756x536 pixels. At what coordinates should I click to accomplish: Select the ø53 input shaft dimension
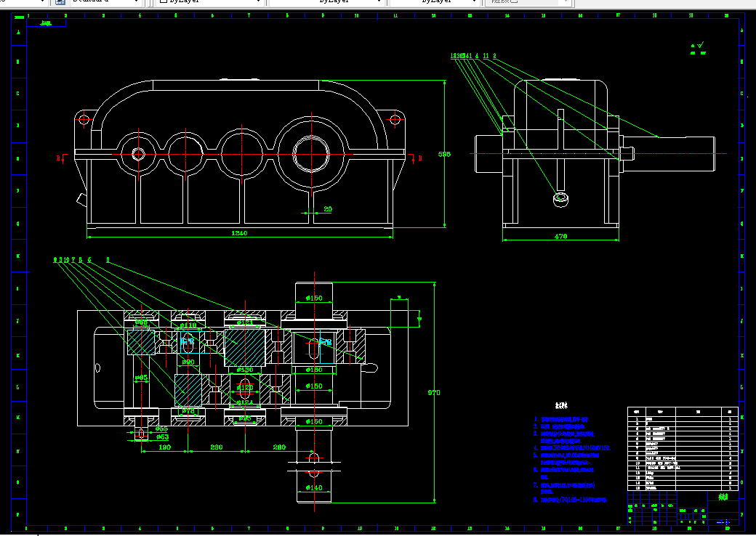pyautogui.click(x=162, y=436)
